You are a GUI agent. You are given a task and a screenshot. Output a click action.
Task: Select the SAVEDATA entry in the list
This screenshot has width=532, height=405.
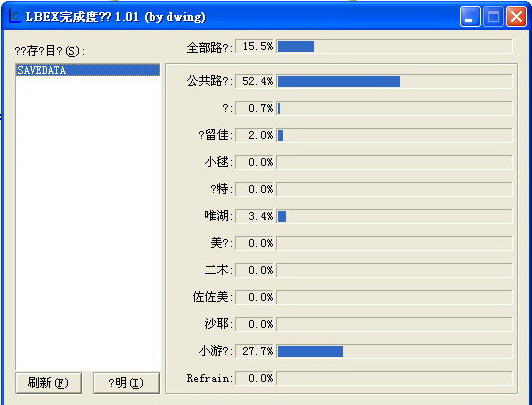(88, 70)
